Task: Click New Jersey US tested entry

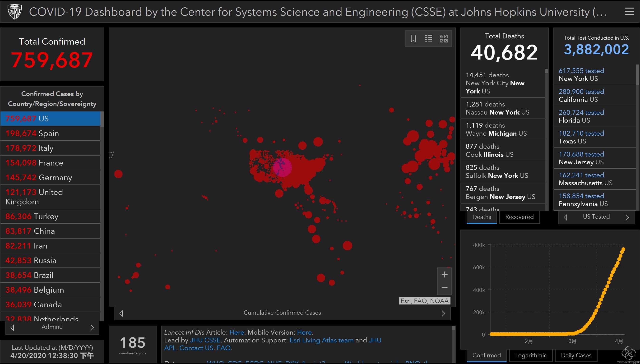Action: click(x=595, y=158)
